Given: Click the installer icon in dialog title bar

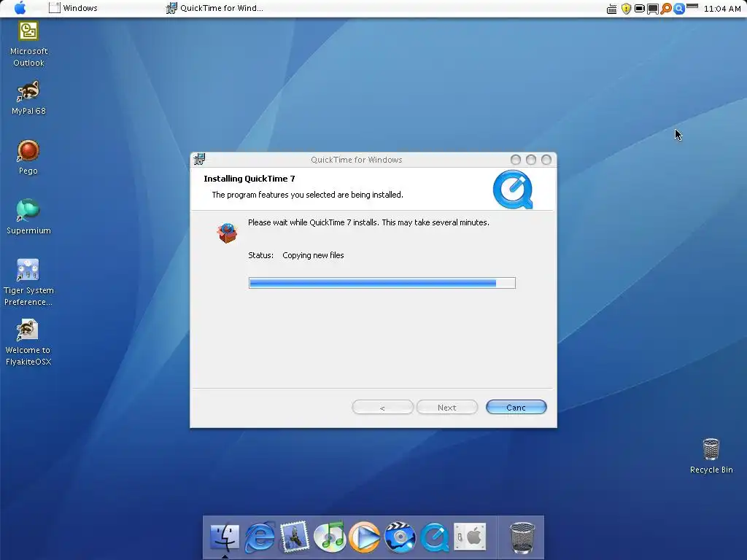Looking at the screenshot, I should tap(200, 159).
